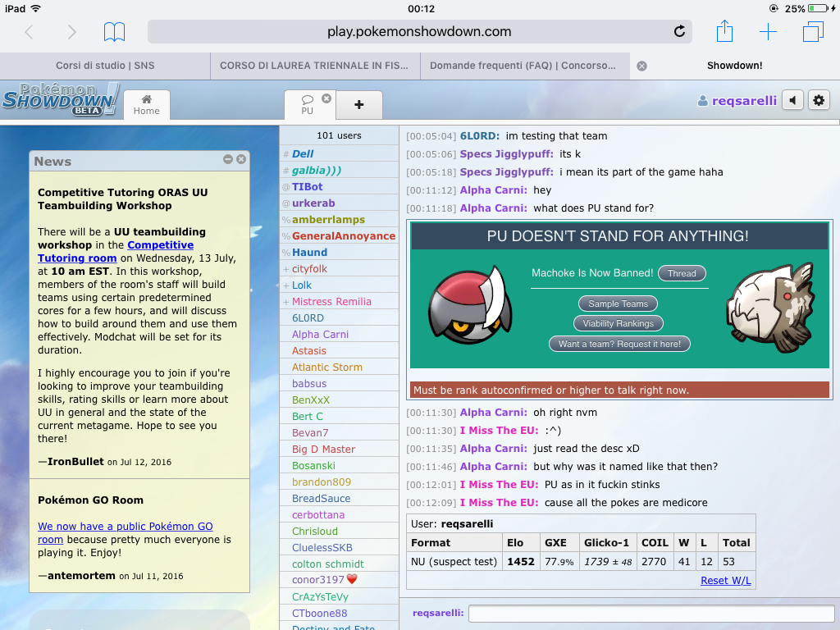This screenshot has width=840, height=630.
Task: Go forward with Safari's forward arrow
Action: pos(71,32)
